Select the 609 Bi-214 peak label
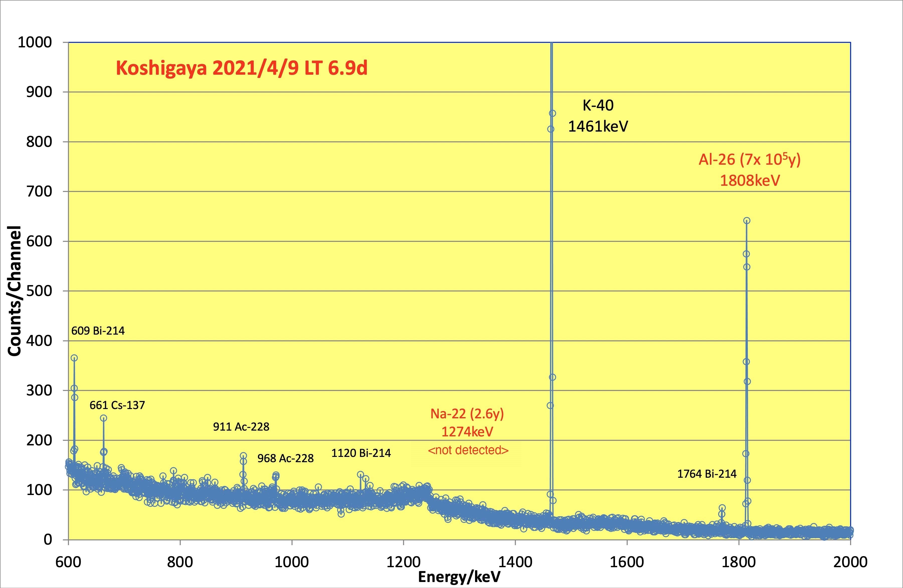The height and width of the screenshot is (588, 903). pos(98,331)
